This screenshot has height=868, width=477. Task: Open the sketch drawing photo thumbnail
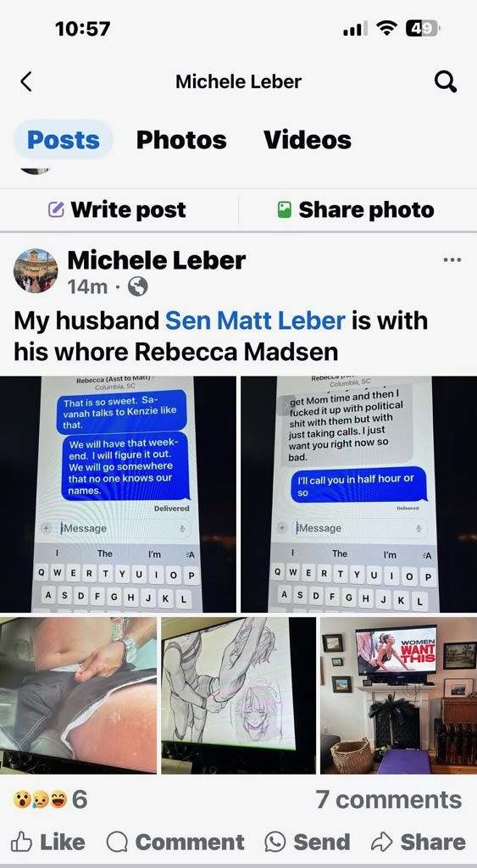(x=239, y=695)
